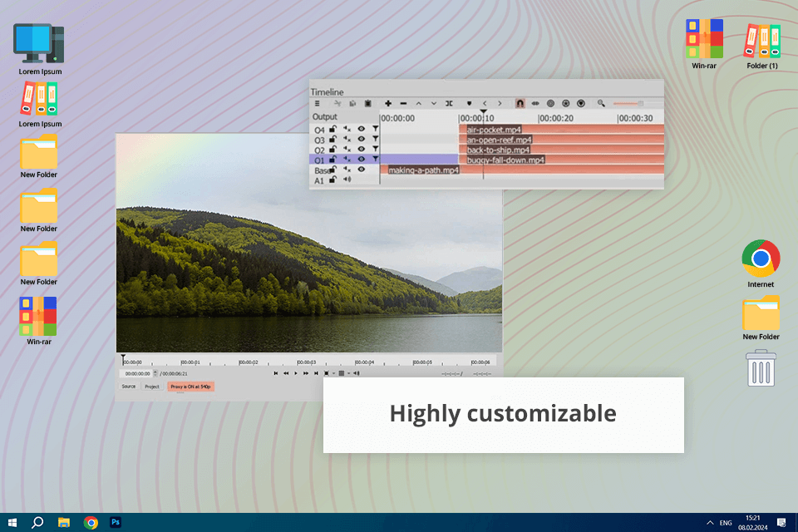The width and height of the screenshot is (798, 532).
Task: Select the back-to-ship.mp4 clip
Action: (562, 150)
